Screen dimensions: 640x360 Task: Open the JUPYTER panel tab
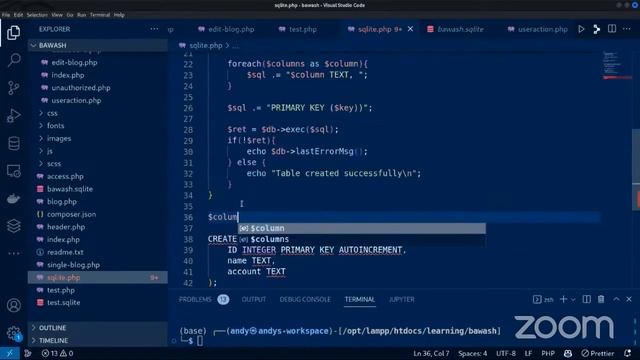402,299
